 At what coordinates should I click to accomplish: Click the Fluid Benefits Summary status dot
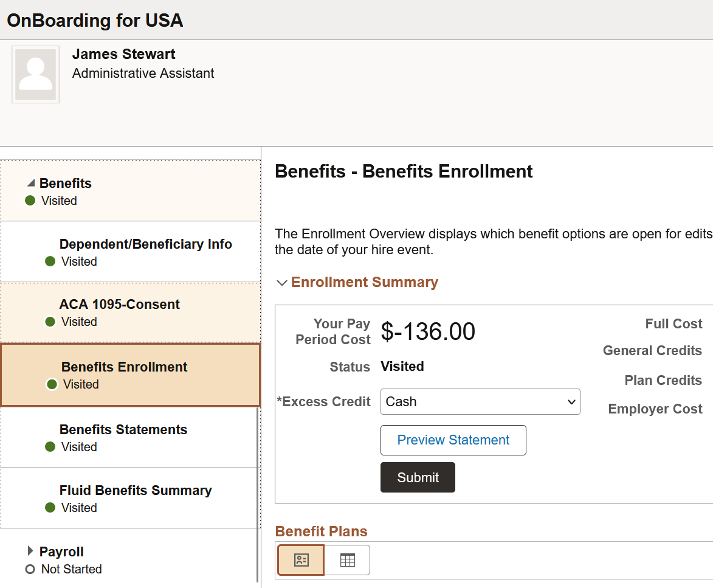(x=50, y=508)
